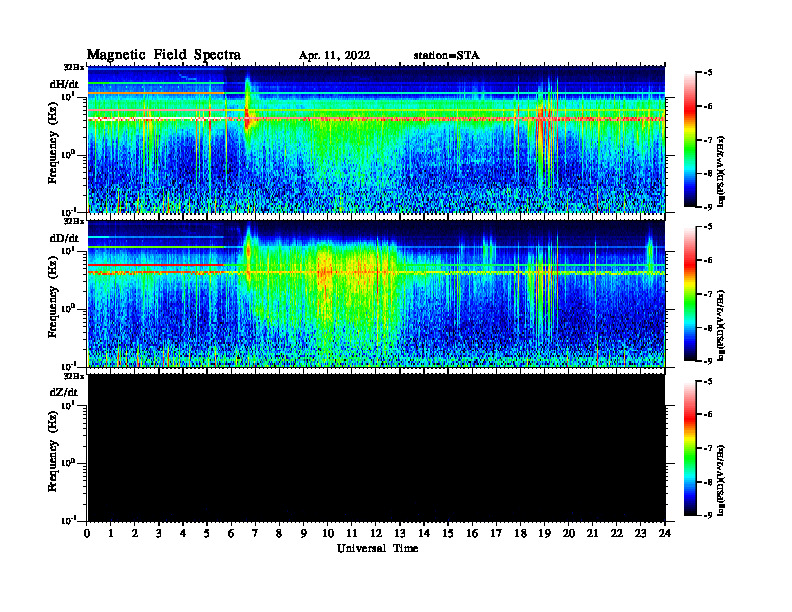Click hour "18" on the time axis
792x612 pixels.
tap(520, 534)
